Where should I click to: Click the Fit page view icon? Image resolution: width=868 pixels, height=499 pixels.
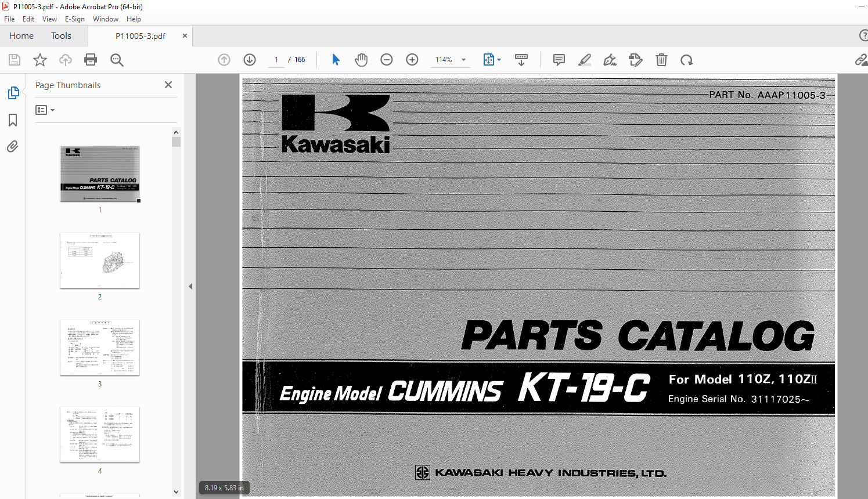[x=489, y=60]
